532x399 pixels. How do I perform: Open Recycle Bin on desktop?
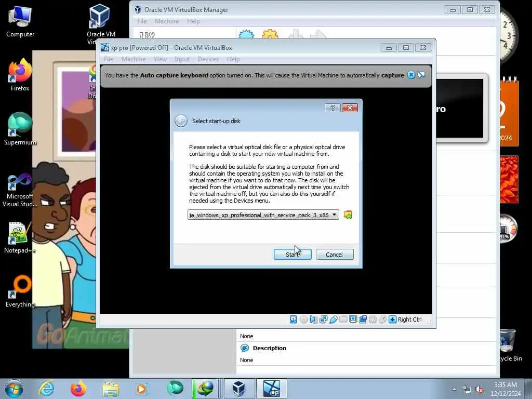tap(509, 345)
